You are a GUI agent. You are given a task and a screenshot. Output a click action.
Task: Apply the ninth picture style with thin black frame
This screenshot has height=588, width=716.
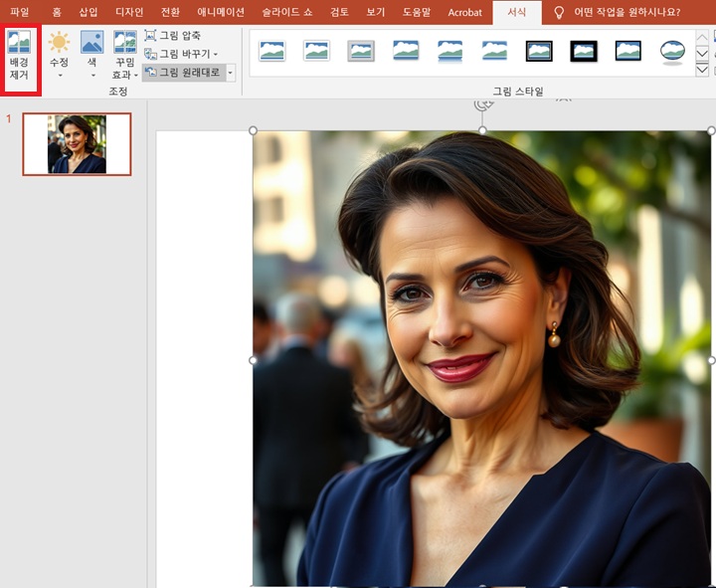click(x=627, y=51)
